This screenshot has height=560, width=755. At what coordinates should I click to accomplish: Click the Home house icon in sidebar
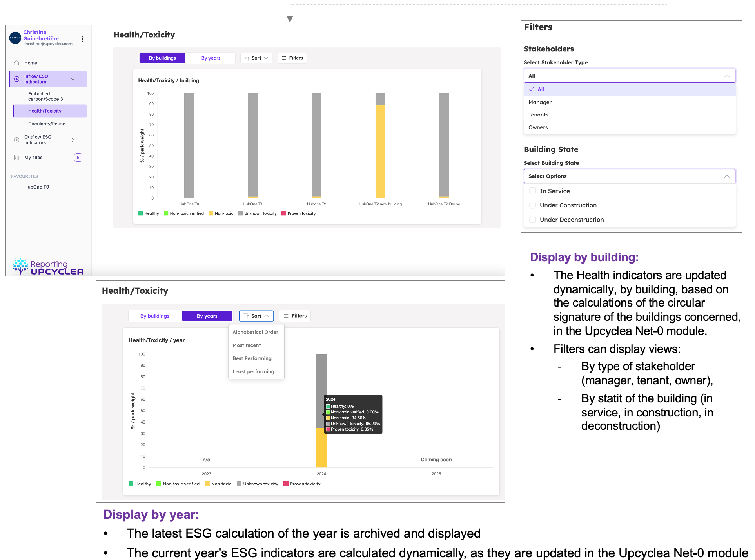coord(16,63)
